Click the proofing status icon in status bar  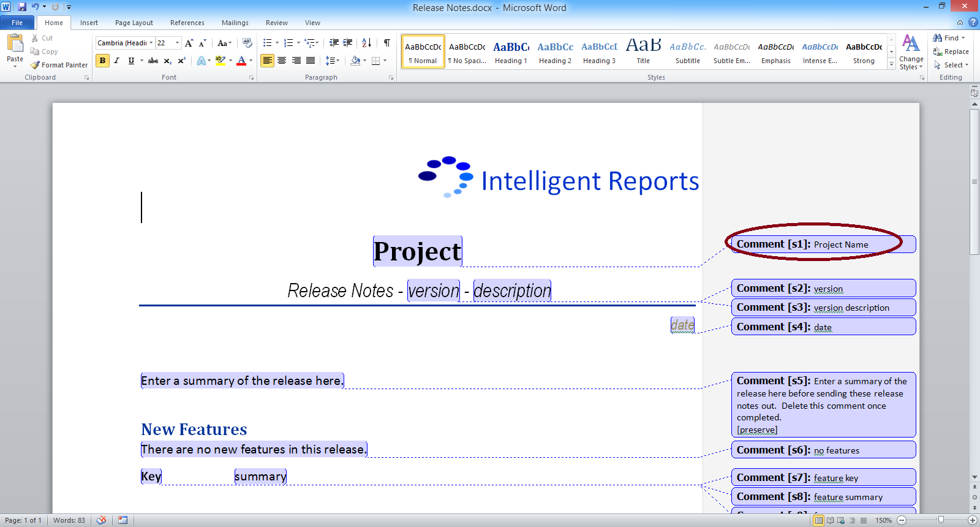[x=101, y=520]
